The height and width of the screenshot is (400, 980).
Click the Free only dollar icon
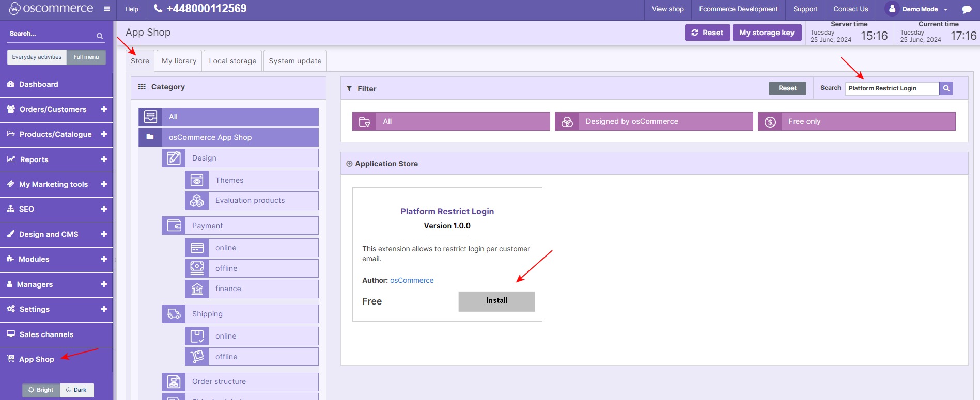[770, 121]
